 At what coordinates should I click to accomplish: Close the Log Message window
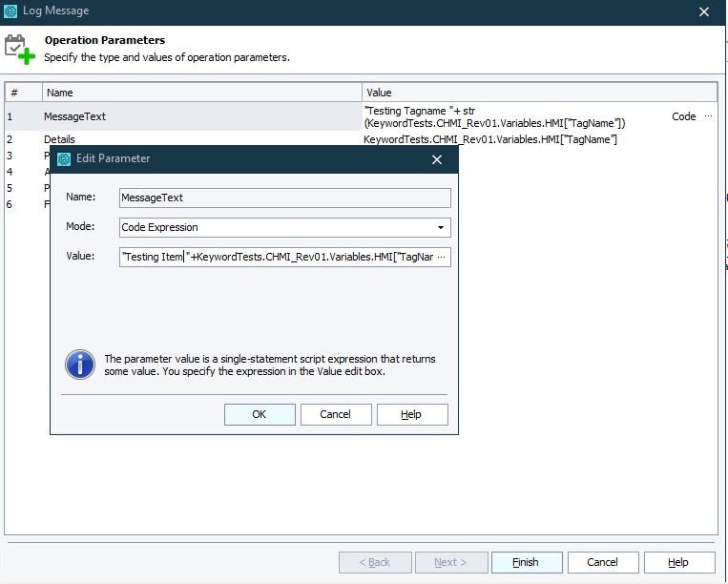(704, 12)
